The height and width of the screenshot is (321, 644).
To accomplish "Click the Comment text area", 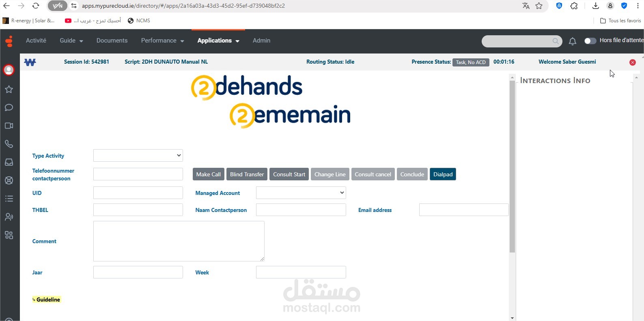I will (x=179, y=241).
